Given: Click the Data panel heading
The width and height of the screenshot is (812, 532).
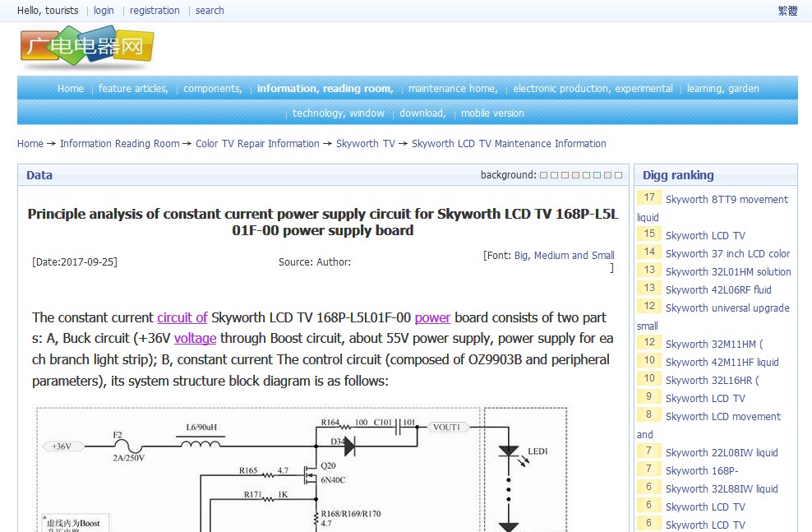Looking at the screenshot, I should click(39, 175).
